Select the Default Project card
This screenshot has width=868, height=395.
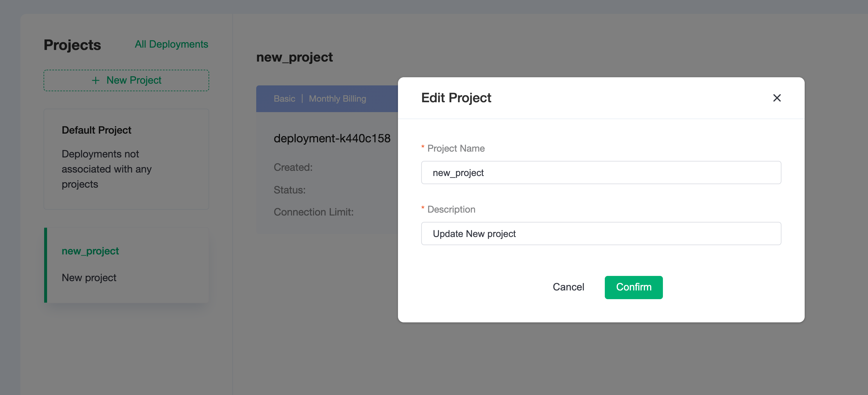[x=126, y=159]
